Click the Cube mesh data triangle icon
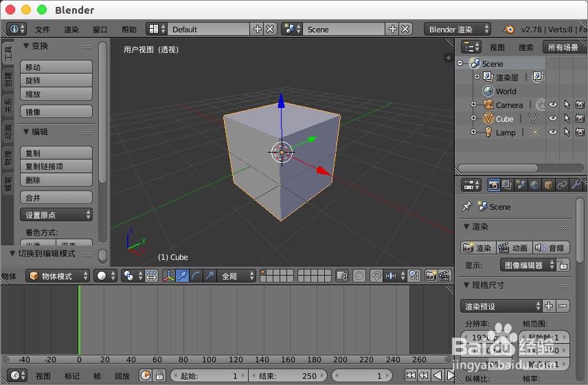The width and height of the screenshot is (588, 385). point(533,118)
